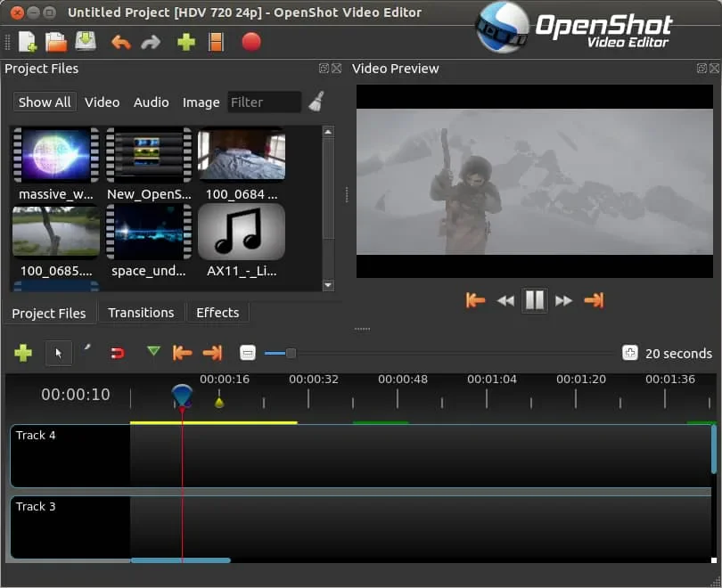This screenshot has height=588, width=722.
Task: Click the red Export Video button
Action: click(x=251, y=42)
